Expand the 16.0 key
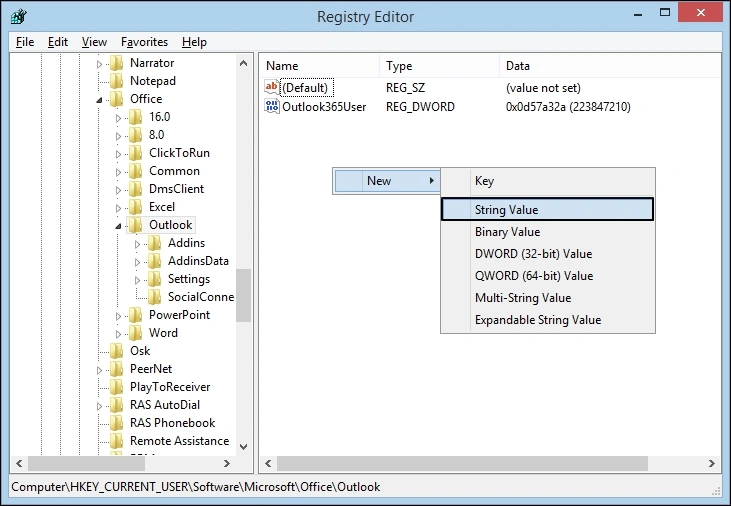Screen dimensions: 731x506 118,118
